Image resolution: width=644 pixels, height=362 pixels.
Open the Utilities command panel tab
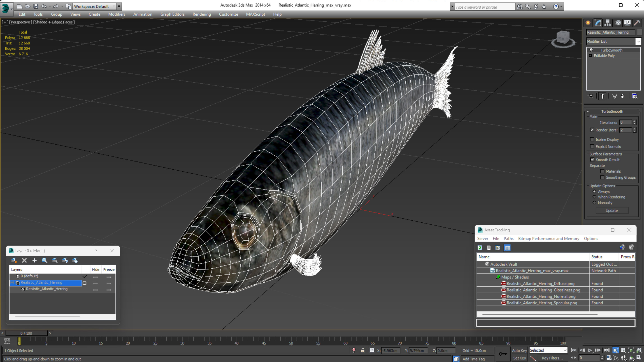pyautogui.click(x=637, y=23)
